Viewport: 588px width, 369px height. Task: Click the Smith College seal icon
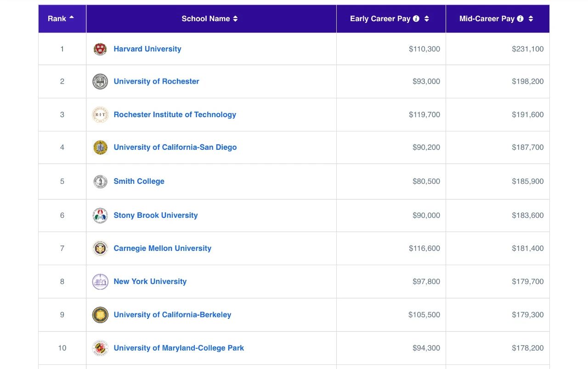[100, 182]
